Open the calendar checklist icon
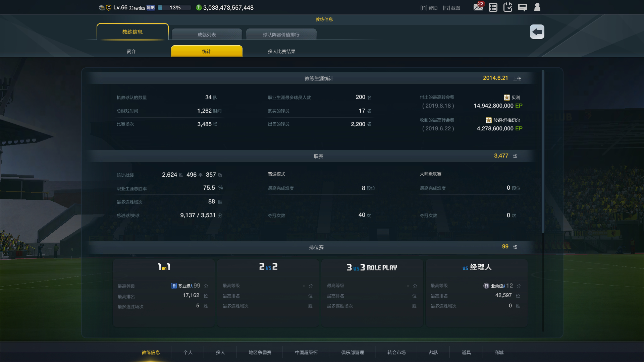Viewport: 644px width, 362px height. (508, 7)
